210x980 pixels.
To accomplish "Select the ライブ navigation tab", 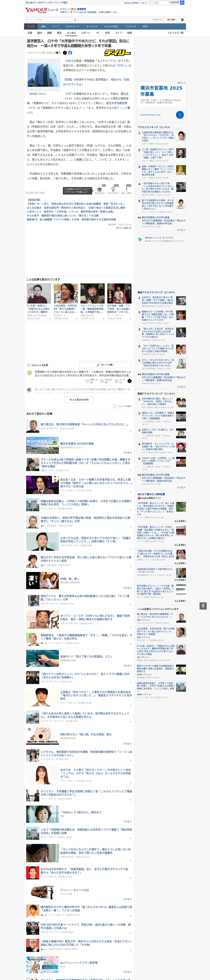I will pos(56,26).
